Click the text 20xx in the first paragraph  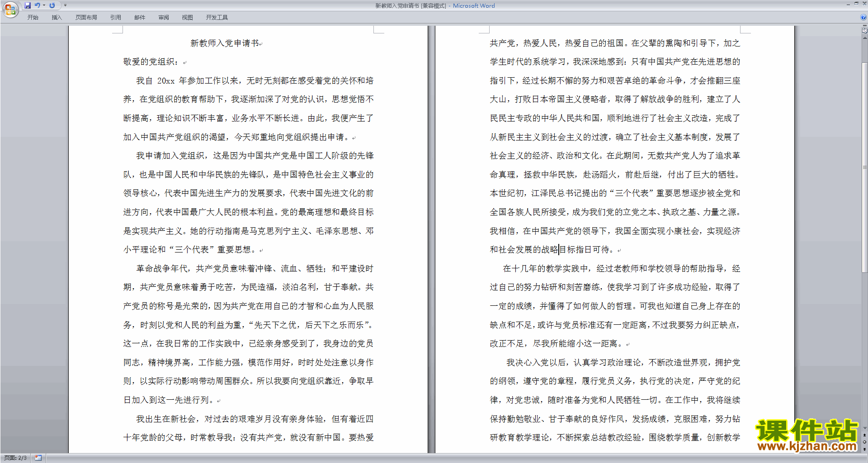[x=166, y=81]
